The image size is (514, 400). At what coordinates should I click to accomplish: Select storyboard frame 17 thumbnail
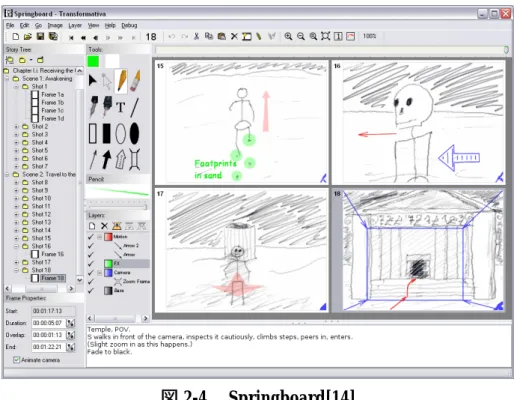click(241, 251)
